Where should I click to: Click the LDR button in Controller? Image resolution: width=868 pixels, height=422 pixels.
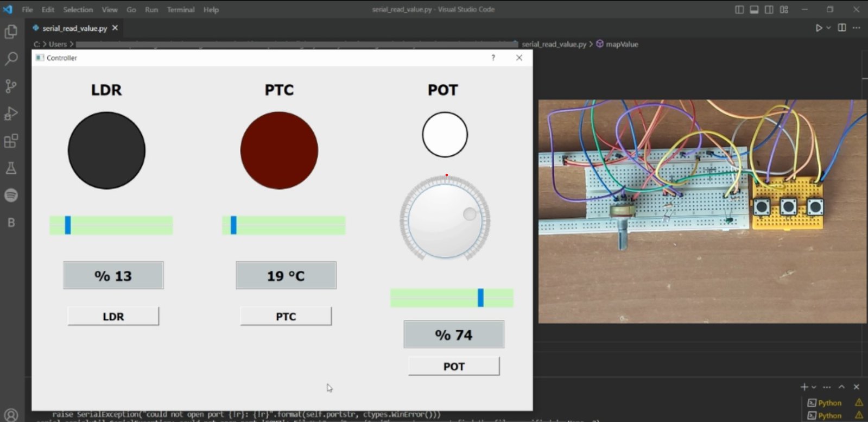tap(113, 316)
